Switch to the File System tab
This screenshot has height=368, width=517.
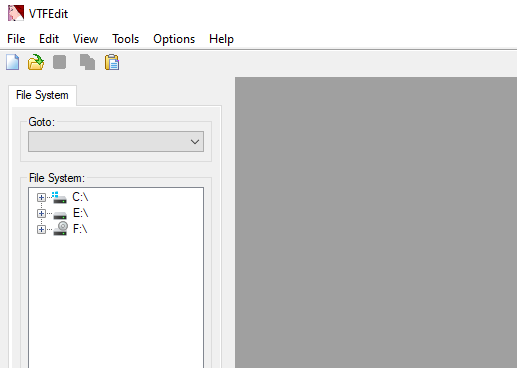[x=42, y=95]
